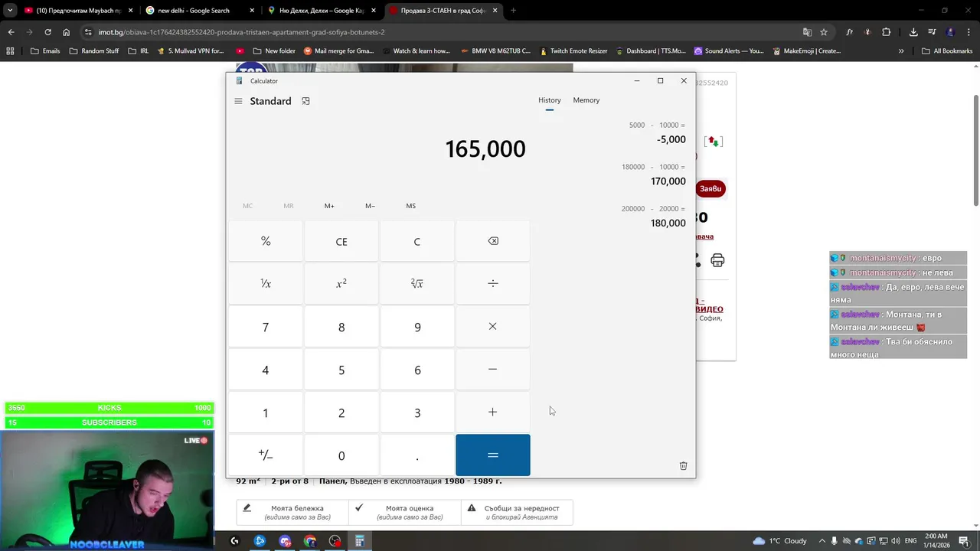The width and height of the screenshot is (980, 551).
Task: Switch to the History tab in Calculator
Action: click(x=549, y=100)
